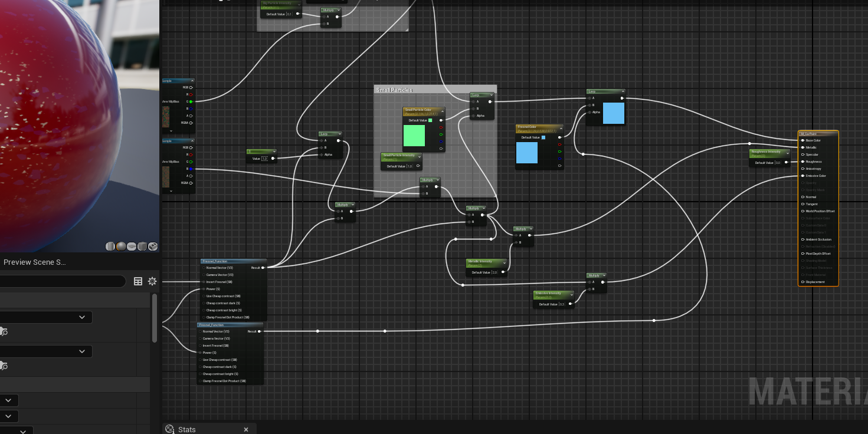Choose the plane preview shape icon
This screenshot has height=434, width=868.
coord(132,246)
